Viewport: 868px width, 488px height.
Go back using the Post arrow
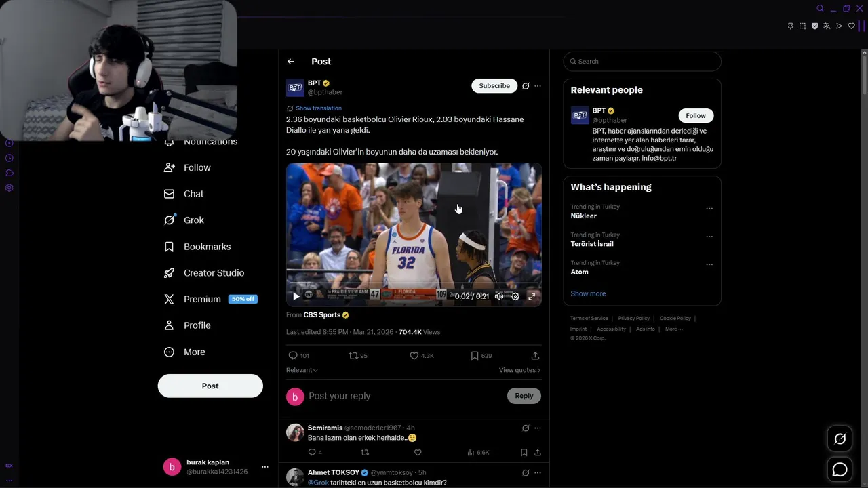291,62
